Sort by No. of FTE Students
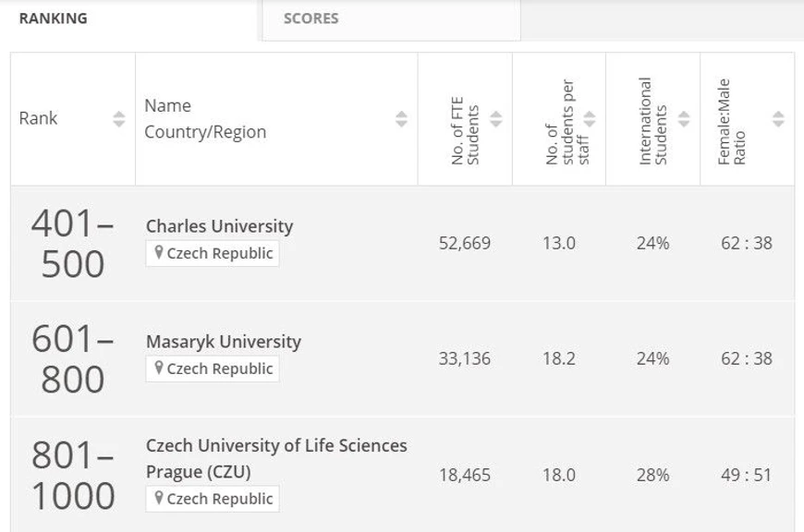 coord(497,118)
